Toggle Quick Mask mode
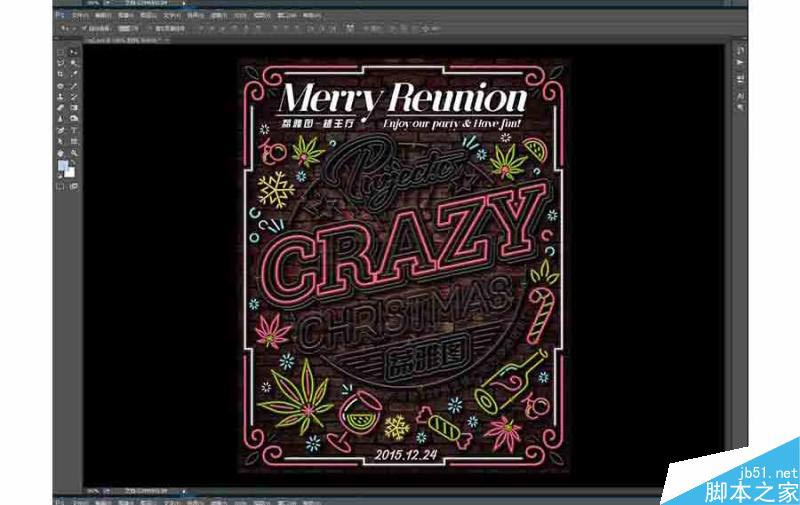Image resolution: width=800 pixels, height=505 pixels. point(61,187)
